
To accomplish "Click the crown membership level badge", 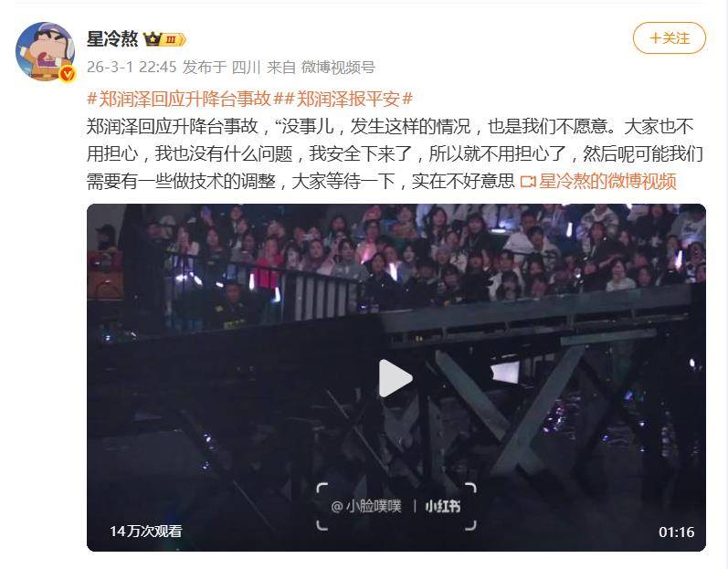I will [x=164, y=39].
